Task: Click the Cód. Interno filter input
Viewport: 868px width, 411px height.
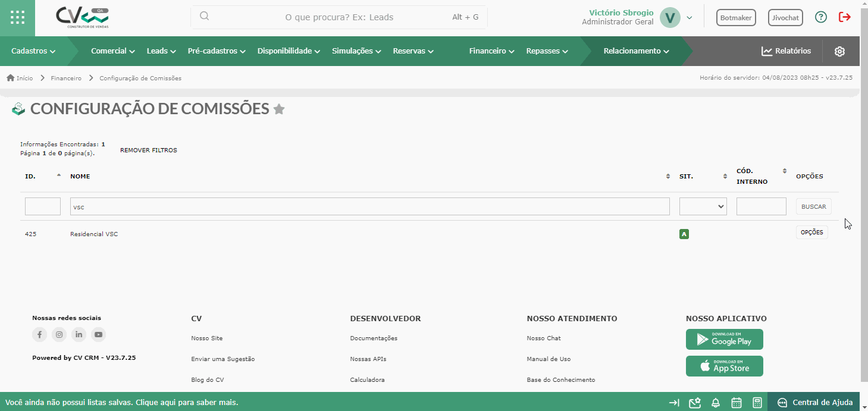Action: 762,206
